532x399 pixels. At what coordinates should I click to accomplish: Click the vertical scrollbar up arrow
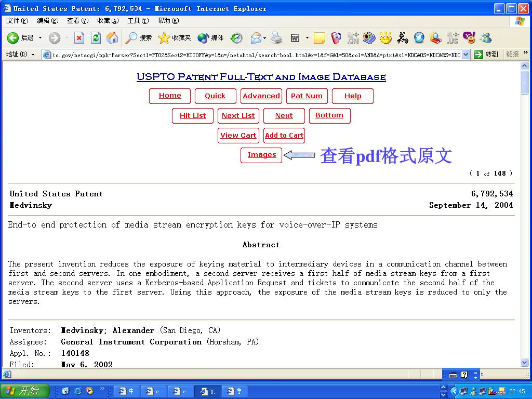[x=525, y=66]
